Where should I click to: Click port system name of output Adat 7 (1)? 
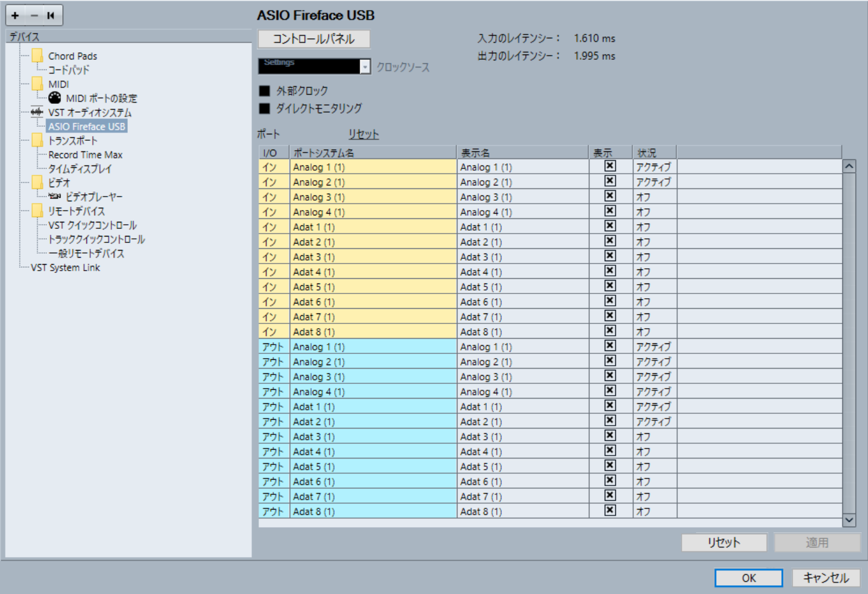(x=373, y=497)
